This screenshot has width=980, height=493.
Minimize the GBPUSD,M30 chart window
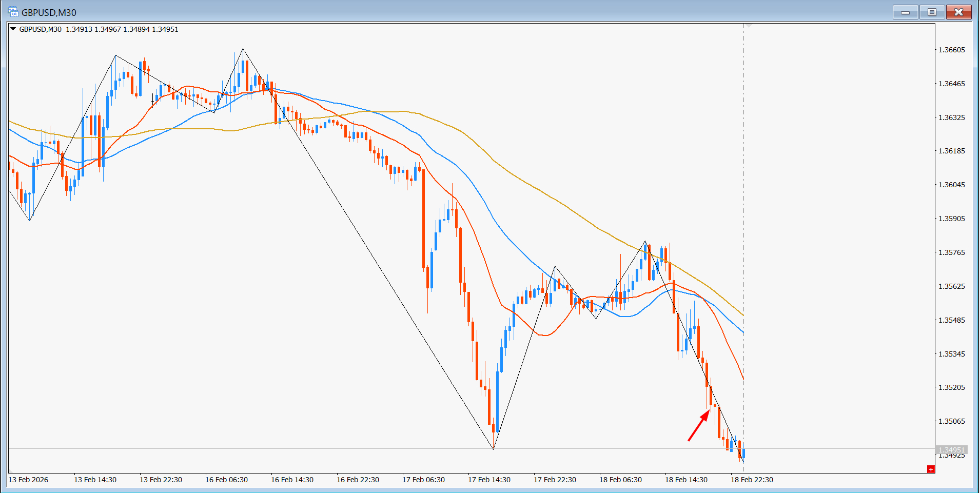pyautogui.click(x=905, y=12)
